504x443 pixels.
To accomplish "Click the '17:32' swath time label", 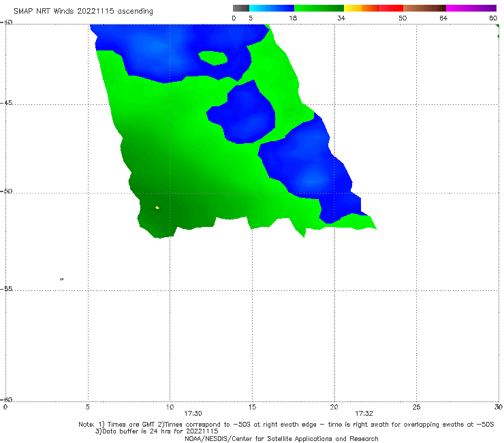I will (x=364, y=414).
